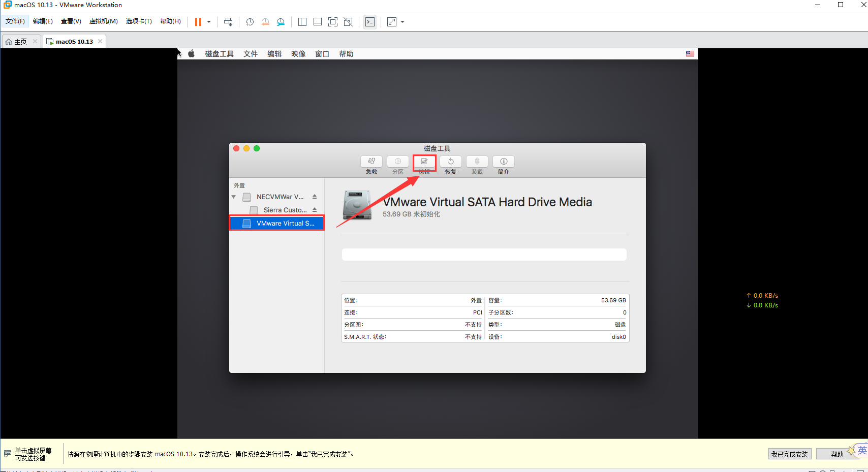This screenshot has width=868, height=472.
Task: Click the 分区 partition toolbar button
Action: tap(398, 162)
